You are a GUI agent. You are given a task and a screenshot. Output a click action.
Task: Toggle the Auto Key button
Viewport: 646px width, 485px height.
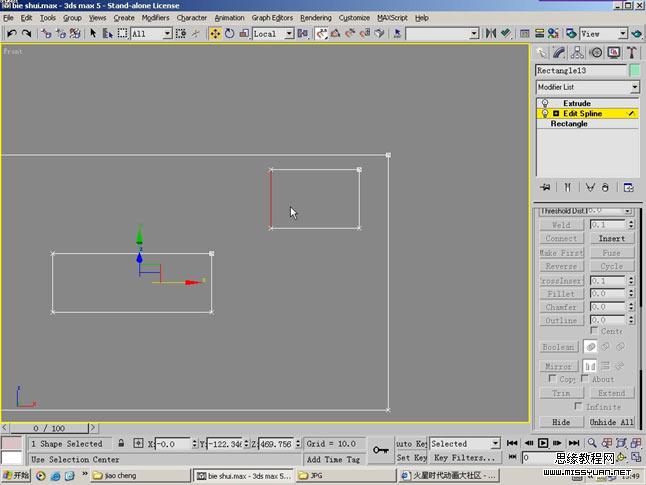point(411,443)
